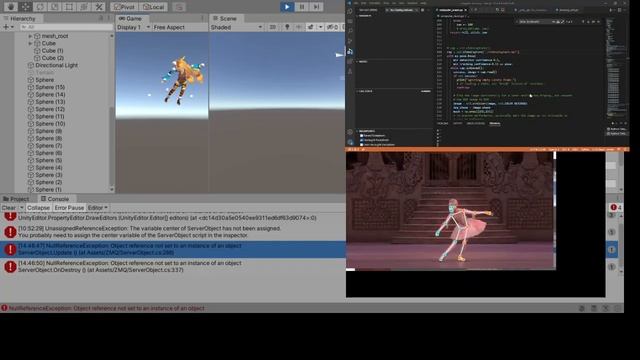The width and height of the screenshot is (640, 360).
Task: Switch to the Terminal panel tab
Action: click(495, 123)
